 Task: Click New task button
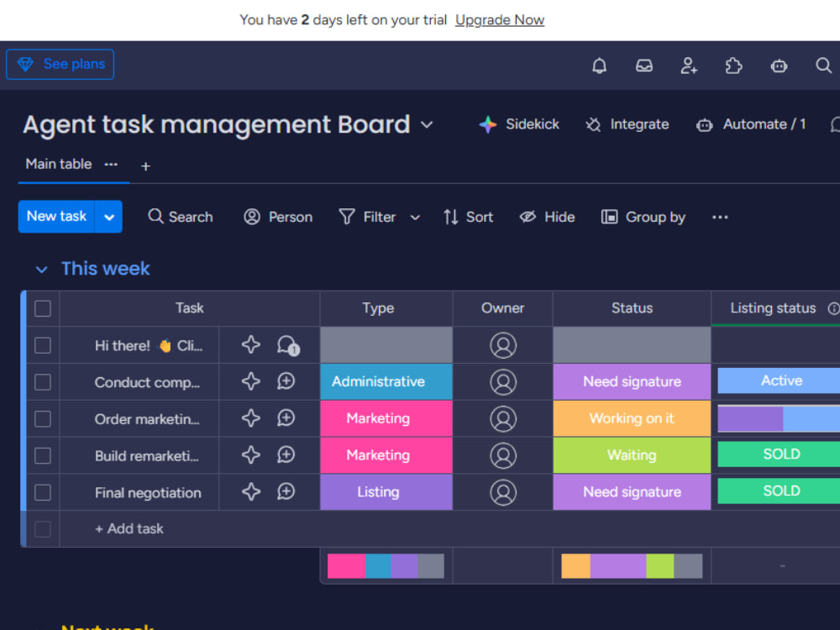(56, 217)
